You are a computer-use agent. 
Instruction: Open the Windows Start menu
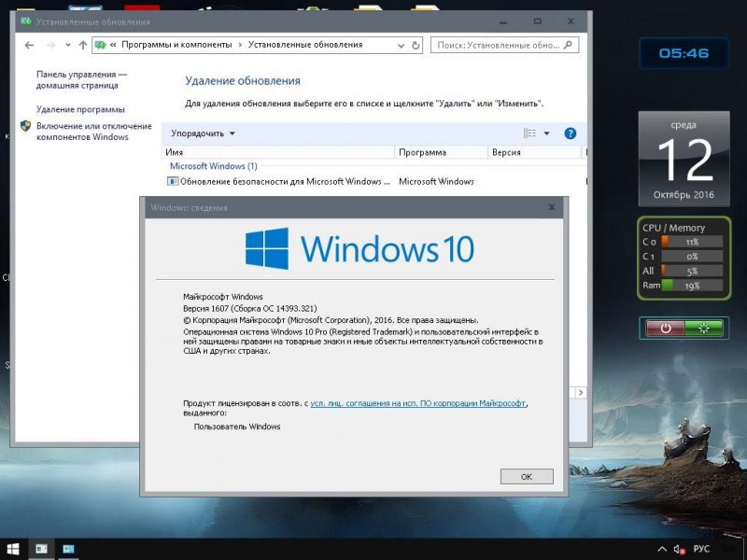coord(13,549)
